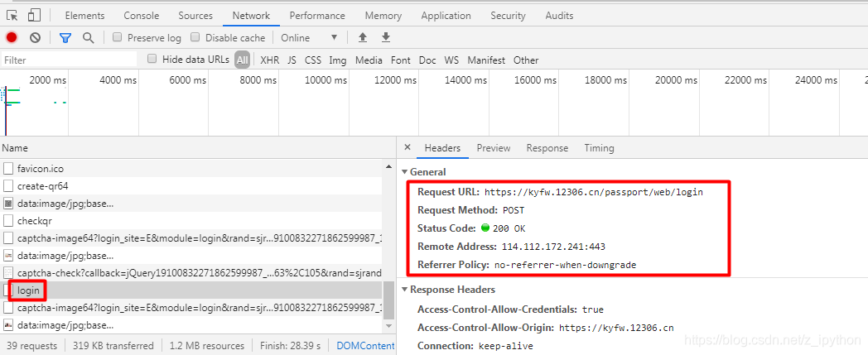Select the Network tab
The image size is (868, 355).
(251, 16)
